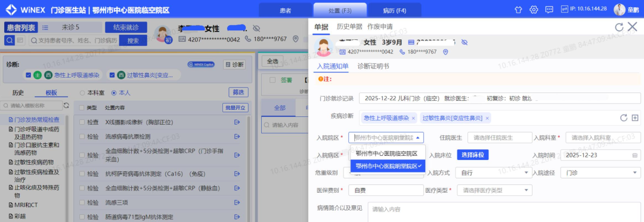Open the settings gear in the header
This screenshot has height=222, width=644.
point(534,10)
